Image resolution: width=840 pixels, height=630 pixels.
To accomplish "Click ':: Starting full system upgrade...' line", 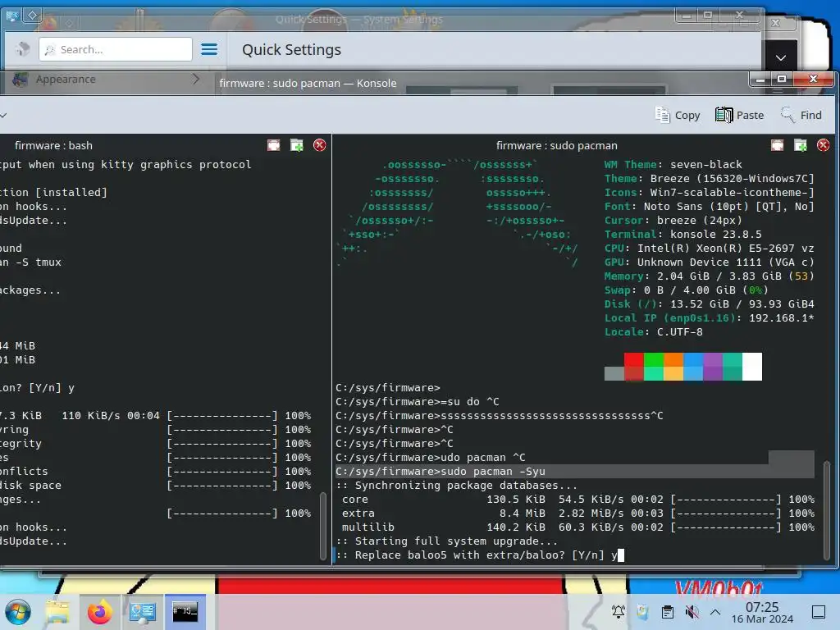I will pyautogui.click(x=447, y=541).
